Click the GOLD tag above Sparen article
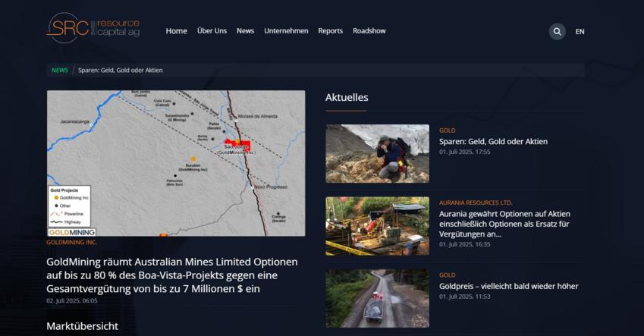The image size is (644, 336). 448,130
